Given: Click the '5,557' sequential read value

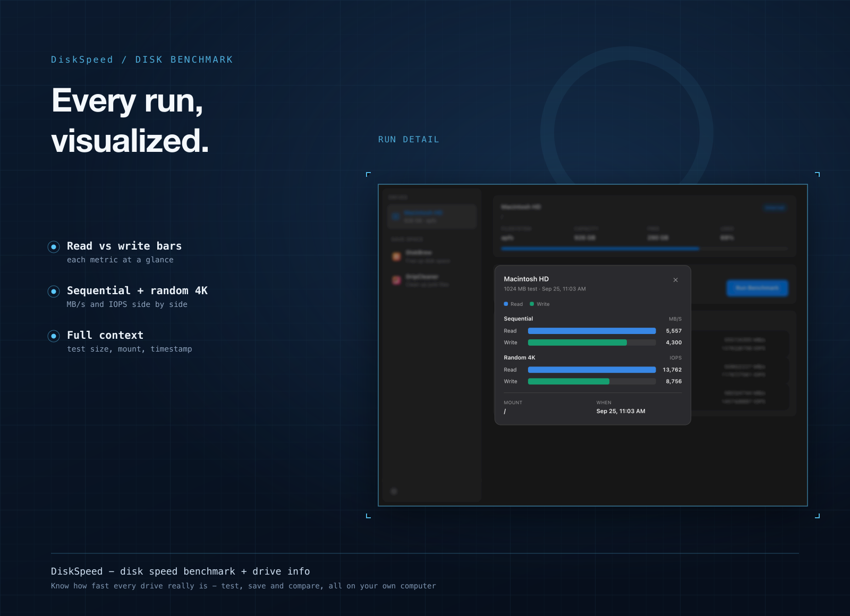Looking at the screenshot, I should pos(674,331).
